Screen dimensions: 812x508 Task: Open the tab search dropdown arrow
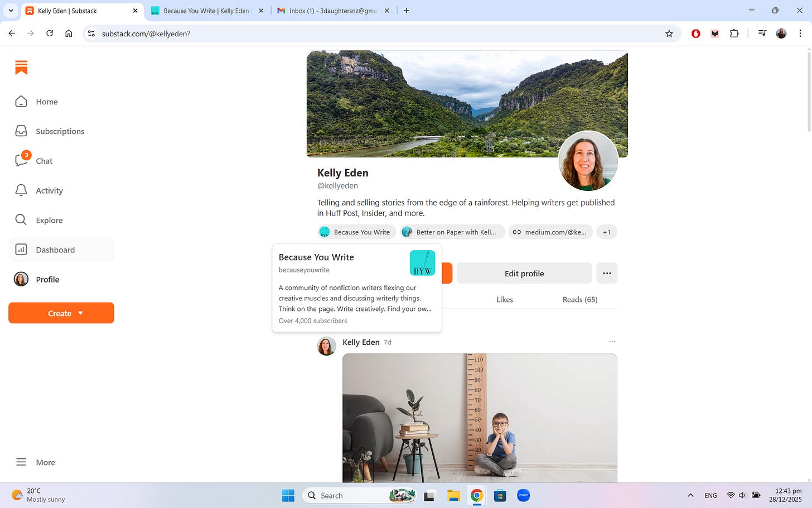click(11, 11)
